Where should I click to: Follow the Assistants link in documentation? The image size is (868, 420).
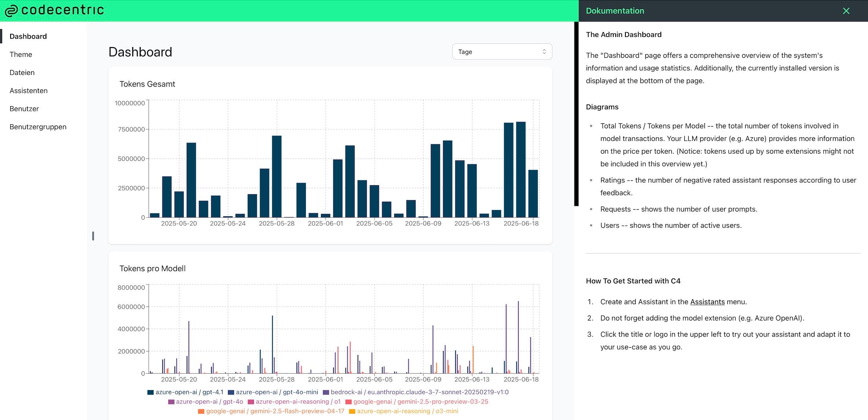tap(707, 302)
